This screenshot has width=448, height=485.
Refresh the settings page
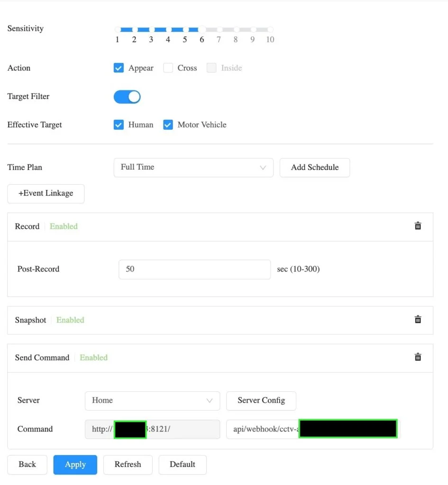[128, 465]
